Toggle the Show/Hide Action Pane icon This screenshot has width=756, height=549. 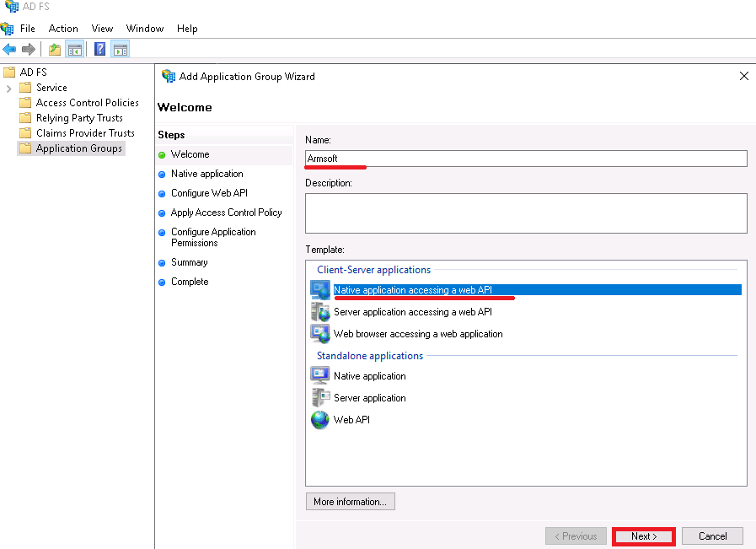pos(120,49)
